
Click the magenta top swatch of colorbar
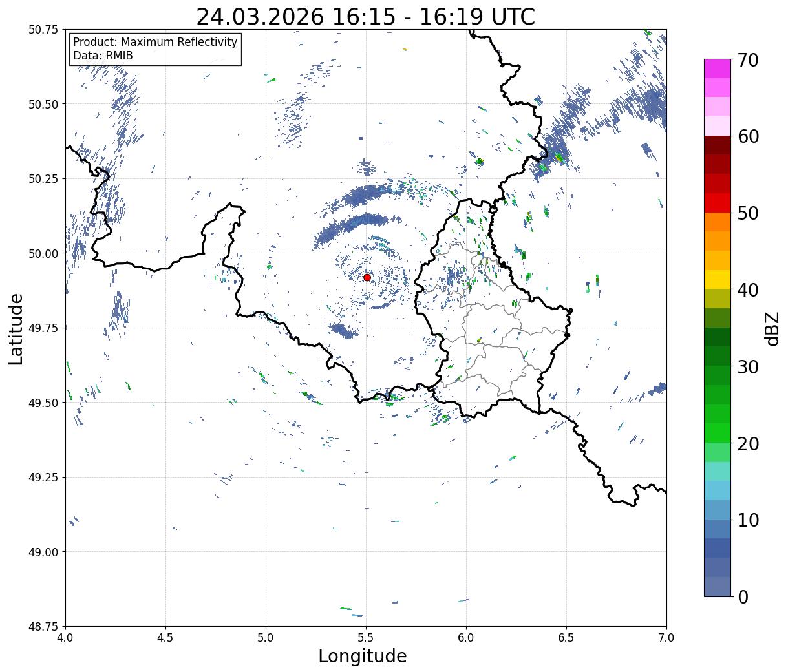coord(718,68)
